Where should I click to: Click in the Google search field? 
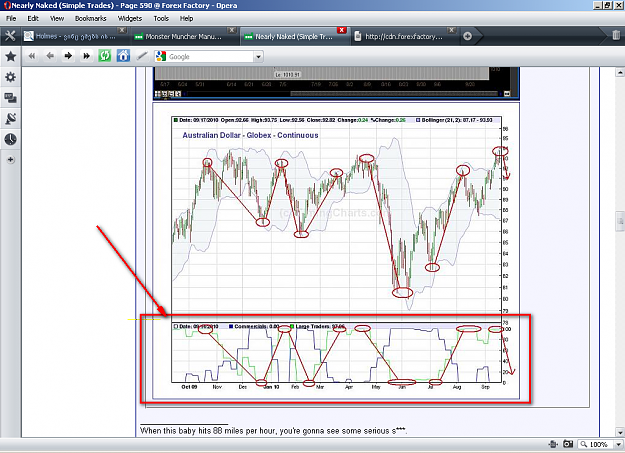(210, 57)
